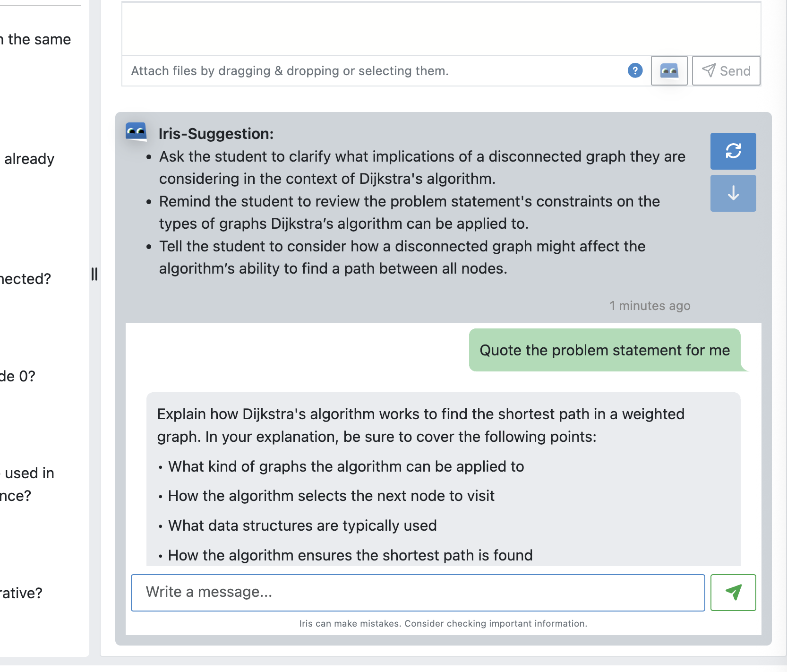This screenshot has height=672, width=787.
Task: Click the Send button with paper plane
Action: 726,71
